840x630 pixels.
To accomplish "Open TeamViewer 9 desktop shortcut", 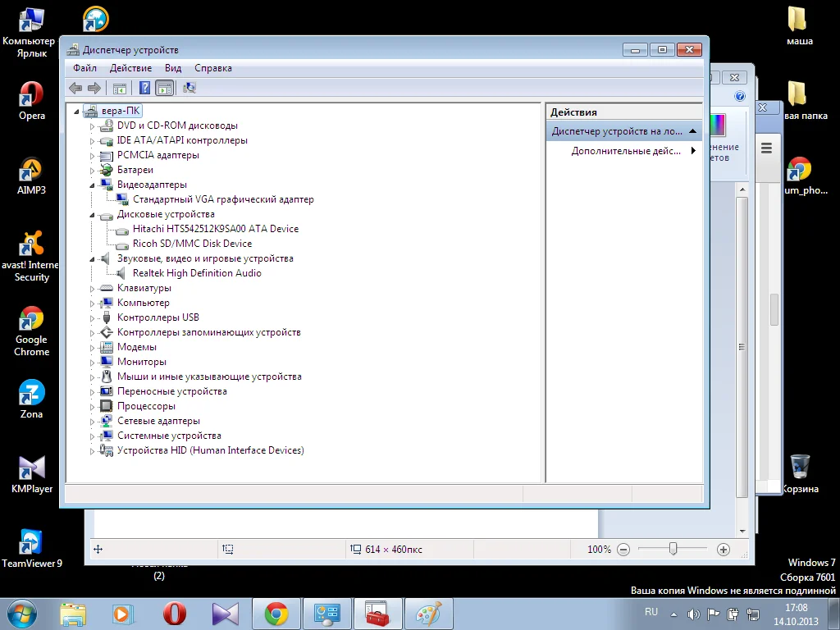I will tap(32, 549).
